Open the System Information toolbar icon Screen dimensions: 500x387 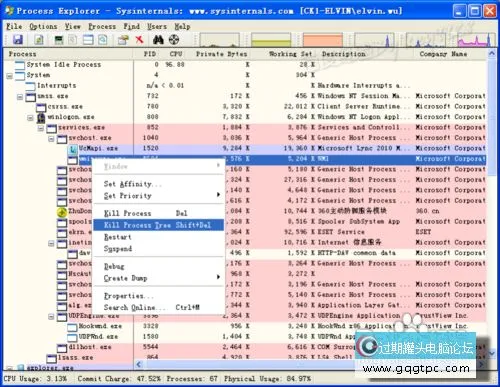click(59, 40)
